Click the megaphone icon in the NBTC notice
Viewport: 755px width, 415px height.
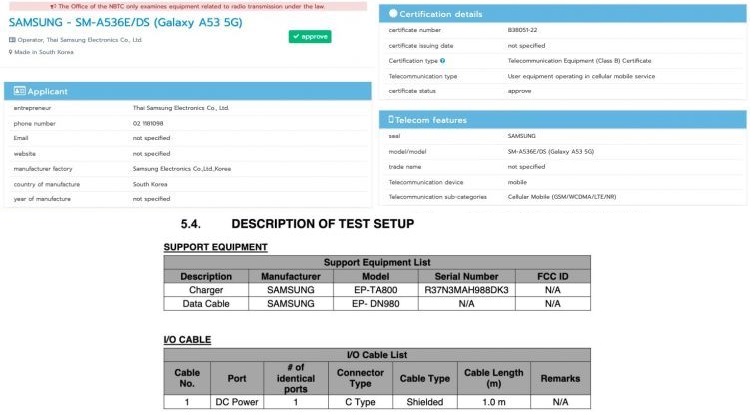(52, 5)
